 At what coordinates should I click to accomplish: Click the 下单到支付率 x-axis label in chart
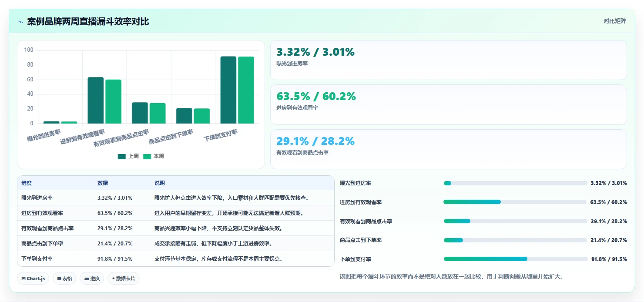point(221,136)
